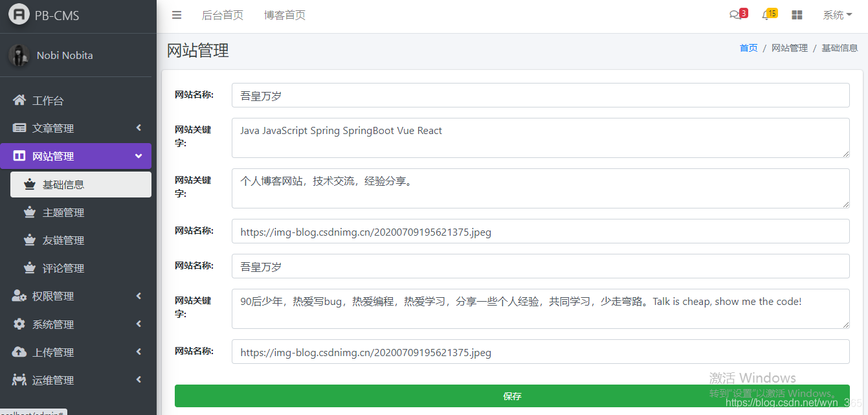Image resolution: width=868 pixels, height=415 pixels.
Task: Click the apps grid icon in top bar
Action: (797, 15)
